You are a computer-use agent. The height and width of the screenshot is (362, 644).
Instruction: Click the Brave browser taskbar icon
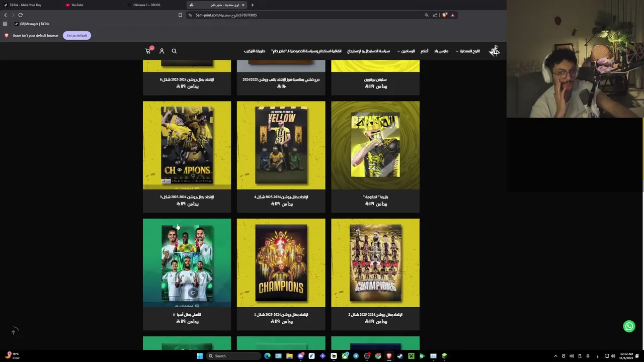[x=389, y=356]
